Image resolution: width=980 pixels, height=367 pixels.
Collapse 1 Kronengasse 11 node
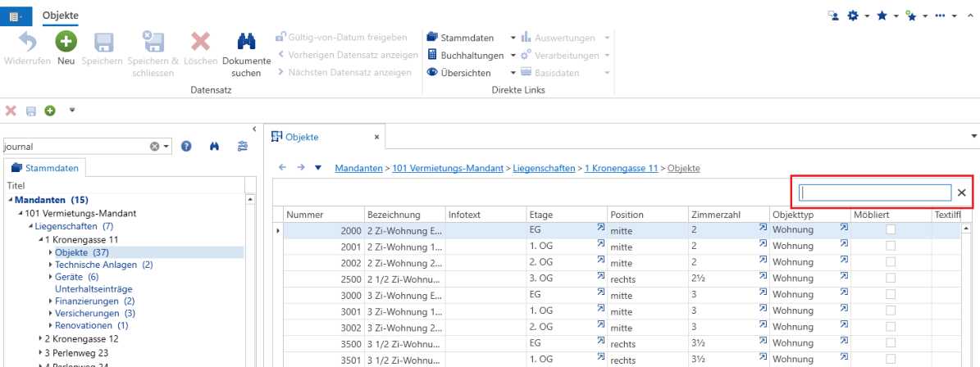tap(41, 240)
